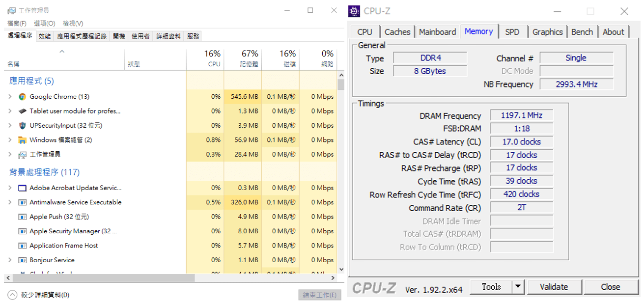Click the 結束工作(E) button
This screenshot has height=304, width=644.
319,295
